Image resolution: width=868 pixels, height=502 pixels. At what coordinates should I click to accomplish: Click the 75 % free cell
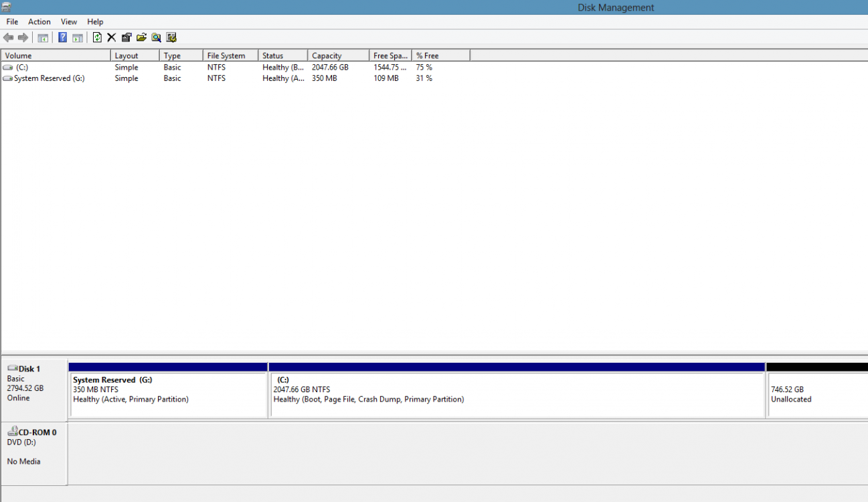click(424, 68)
